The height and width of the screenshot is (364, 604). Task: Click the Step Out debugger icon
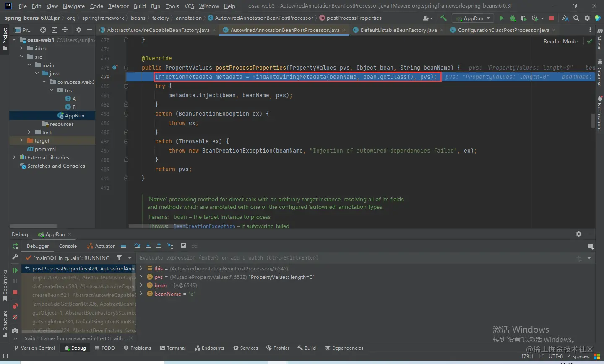159,246
